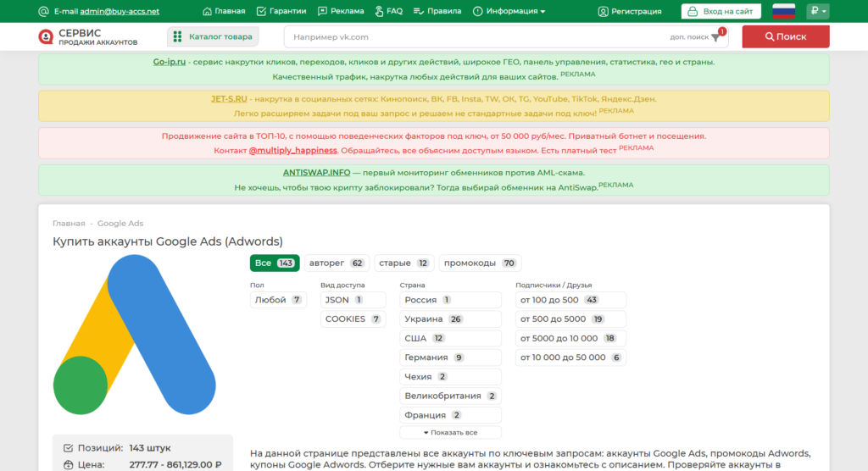Click the Russian flag language icon
This screenshot has height=471, width=868.
coord(784,11)
